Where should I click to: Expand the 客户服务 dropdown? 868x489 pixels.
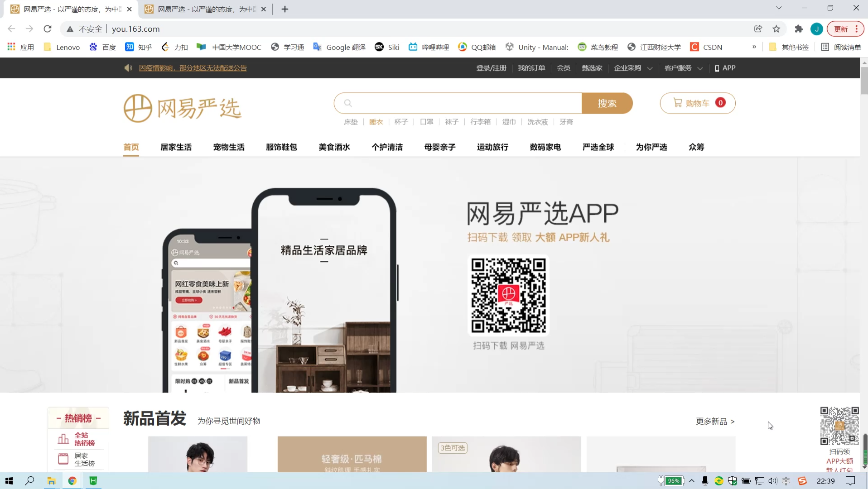coord(684,68)
